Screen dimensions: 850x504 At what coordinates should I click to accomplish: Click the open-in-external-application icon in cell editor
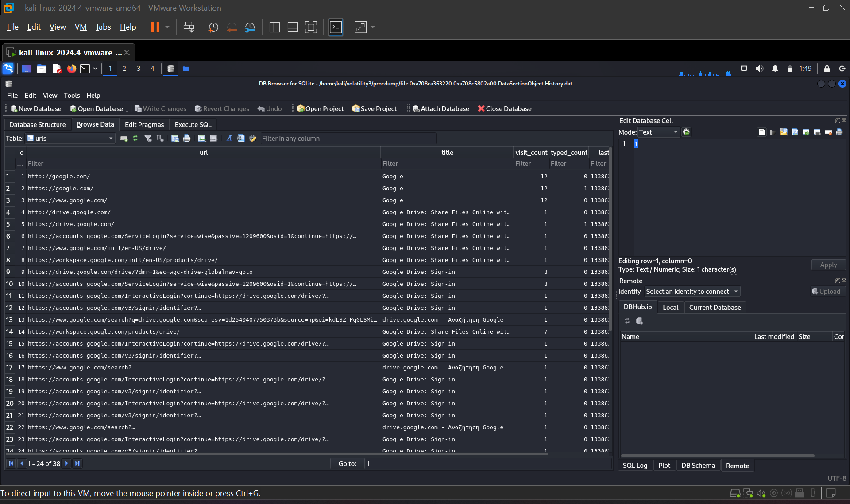coord(806,132)
